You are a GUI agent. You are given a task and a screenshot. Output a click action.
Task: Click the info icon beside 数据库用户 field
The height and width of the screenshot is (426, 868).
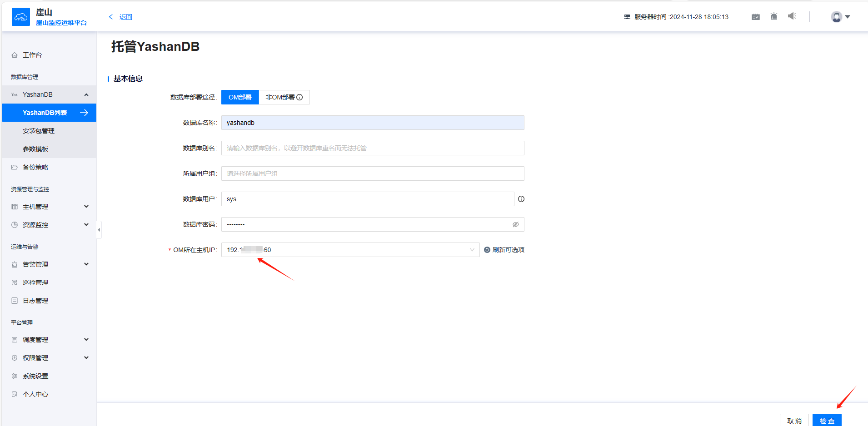click(x=521, y=199)
